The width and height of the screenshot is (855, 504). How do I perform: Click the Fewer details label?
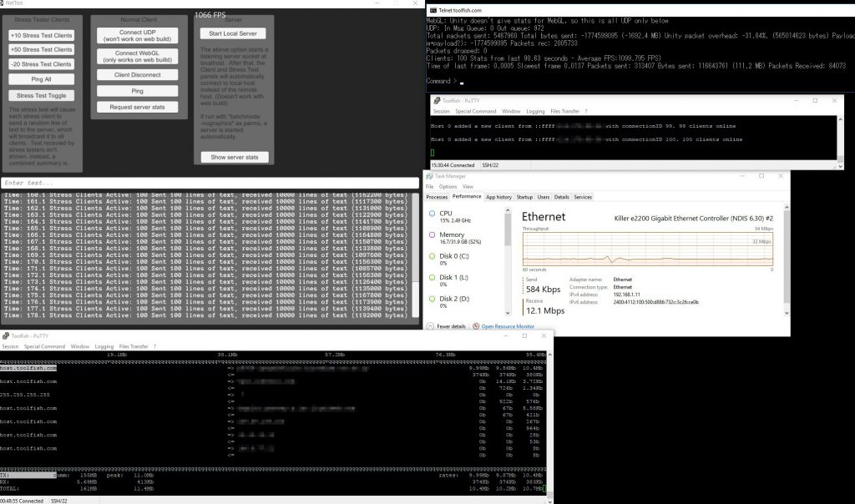pos(452,327)
